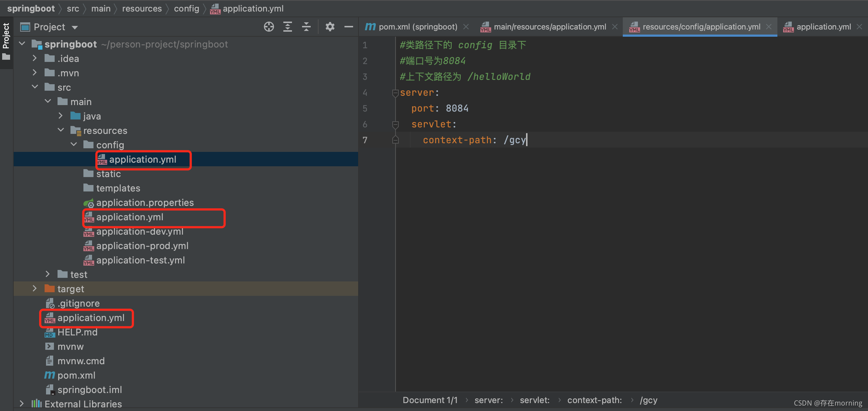Select application.properties file
This screenshot has width=868, height=411.
tap(145, 203)
